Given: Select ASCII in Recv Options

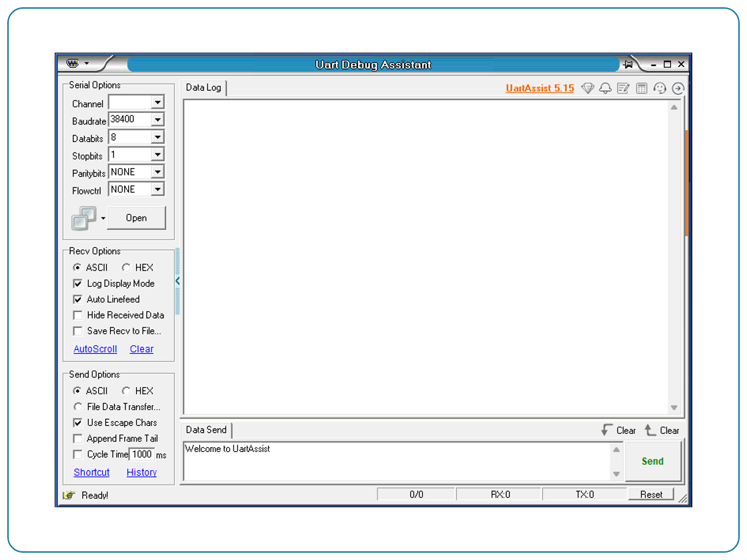Looking at the screenshot, I should tap(90, 267).
